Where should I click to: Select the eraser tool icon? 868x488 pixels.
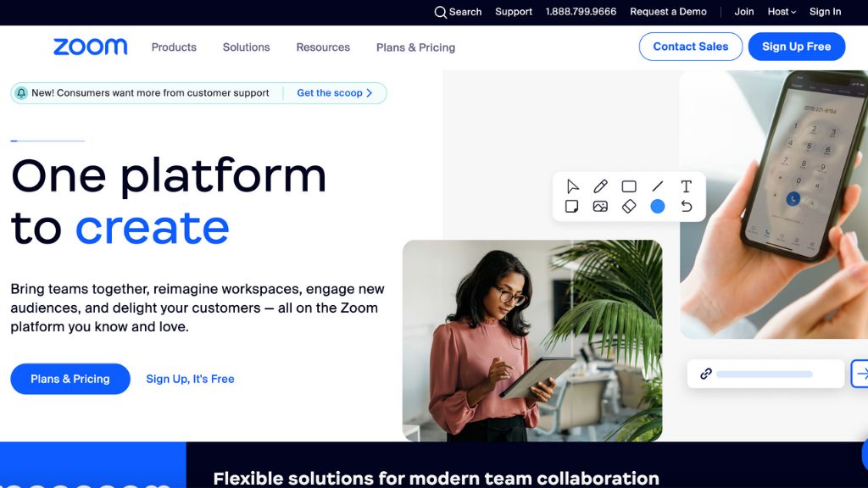point(629,207)
